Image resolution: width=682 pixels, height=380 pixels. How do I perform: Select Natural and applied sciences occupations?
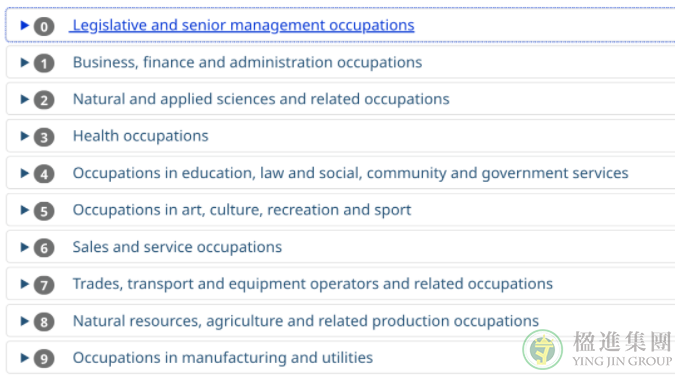point(261,99)
